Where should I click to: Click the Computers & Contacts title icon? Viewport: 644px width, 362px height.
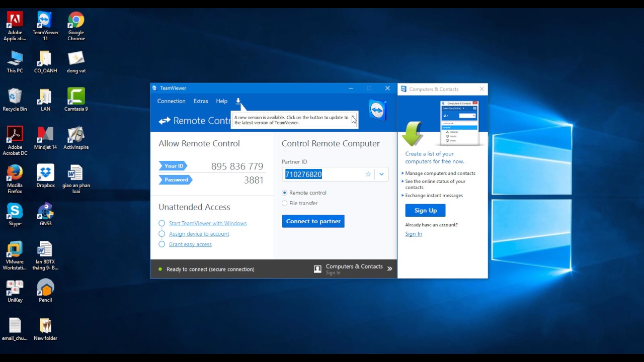[404, 89]
